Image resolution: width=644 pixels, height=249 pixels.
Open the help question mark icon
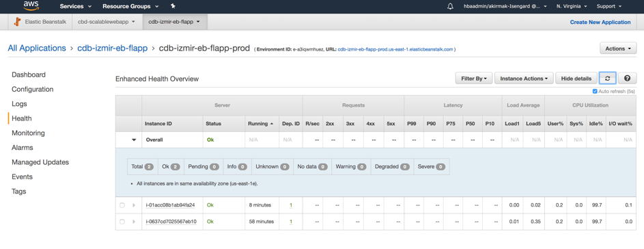pyautogui.click(x=627, y=78)
